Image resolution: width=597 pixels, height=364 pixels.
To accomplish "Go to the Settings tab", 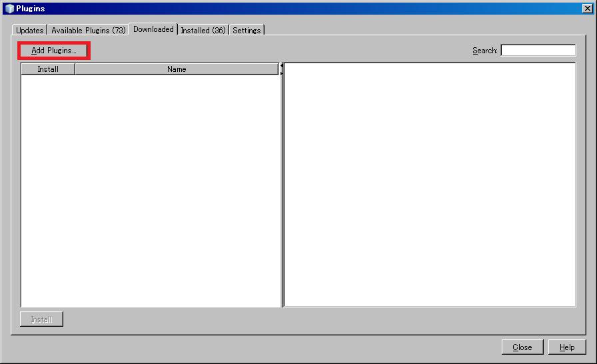I will tap(247, 30).
